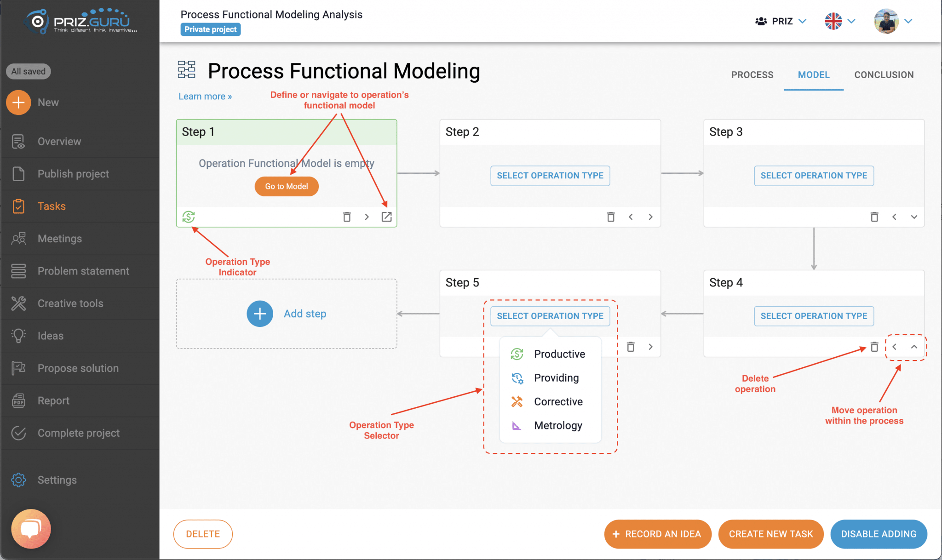
Task: Move Step 4 up with the chevron arrow
Action: (x=914, y=347)
